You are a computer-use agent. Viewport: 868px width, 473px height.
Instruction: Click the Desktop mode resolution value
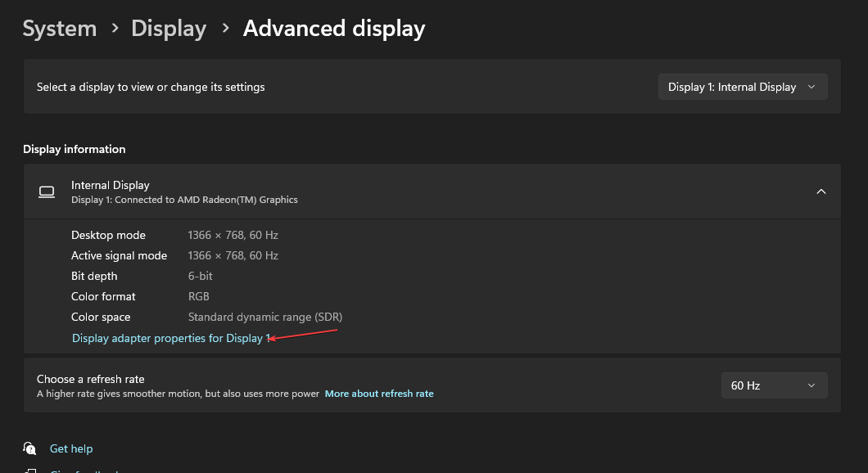pos(233,235)
